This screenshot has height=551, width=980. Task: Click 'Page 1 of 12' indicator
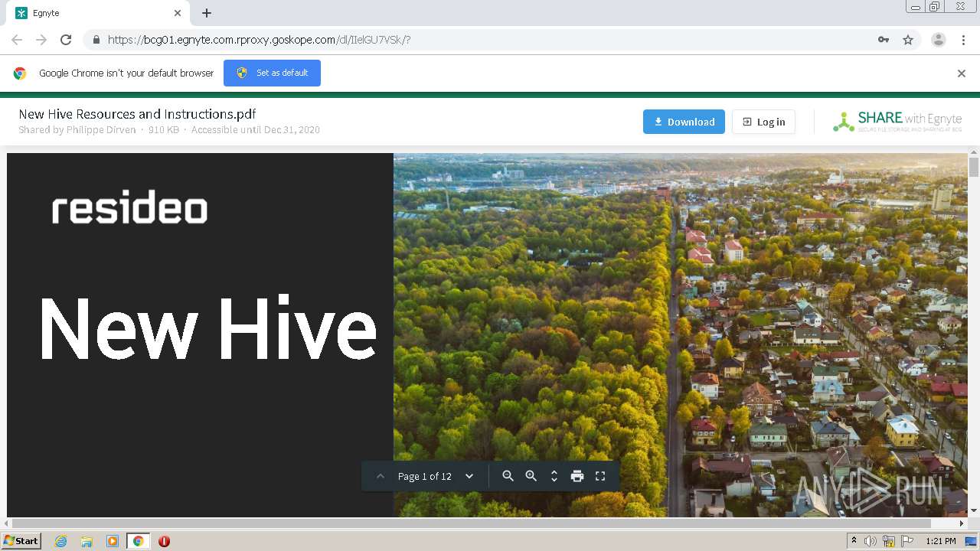point(425,476)
